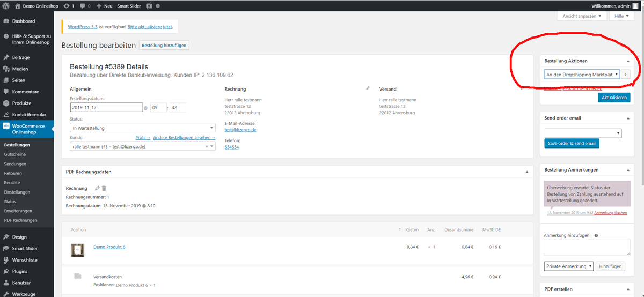
Task: Delete the invoice with trash icon
Action: tap(104, 188)
